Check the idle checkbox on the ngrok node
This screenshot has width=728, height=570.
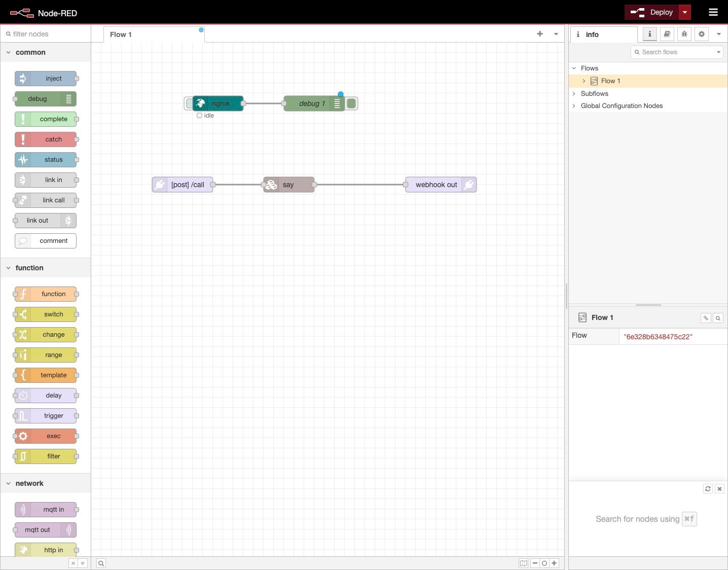(199, 116)
